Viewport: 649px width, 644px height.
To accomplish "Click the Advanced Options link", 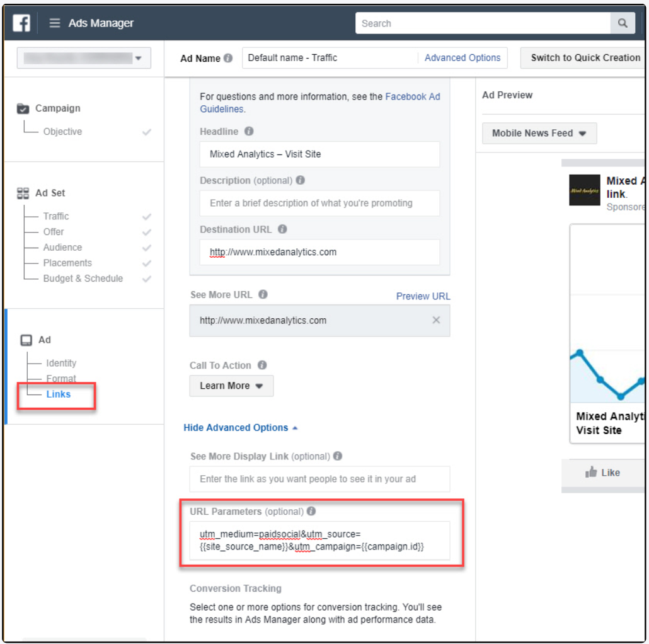I will point(462,58).
